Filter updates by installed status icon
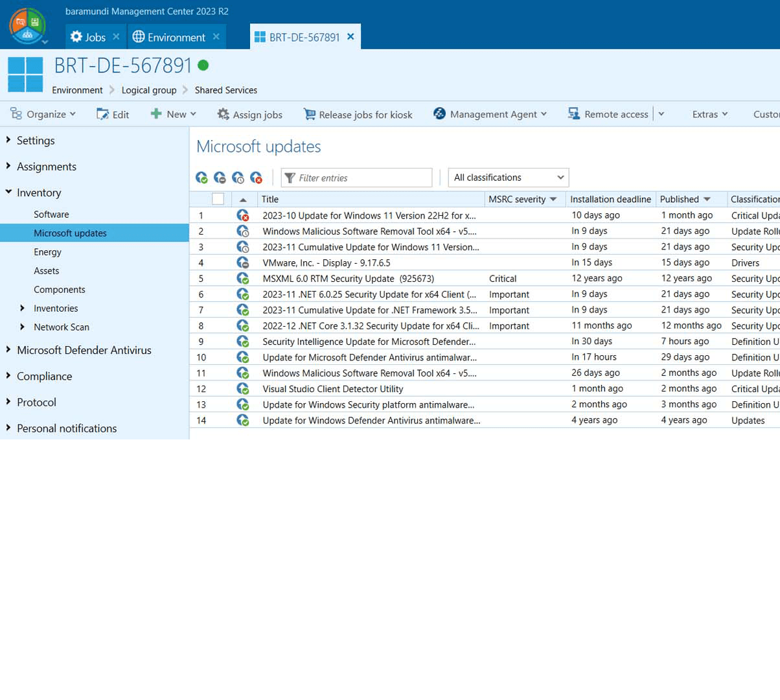780x700 pixels. click(x=201, y=178)
